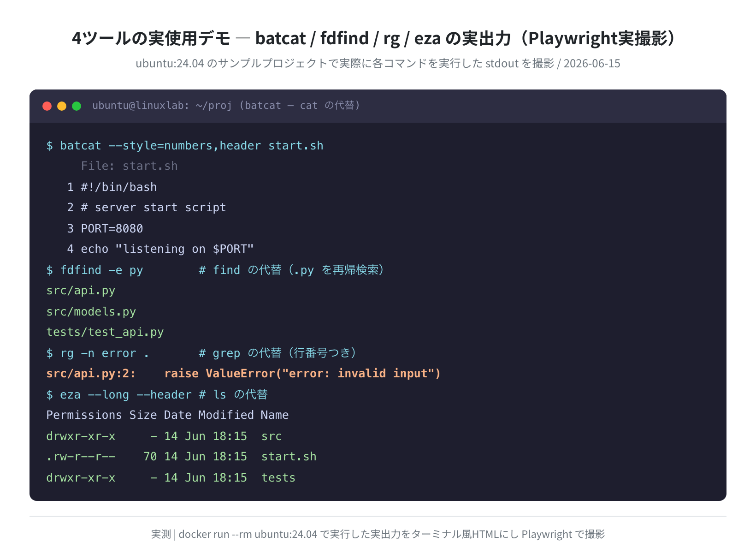Click the yellow minimize dot in terminal header
Screen dimensions: 756x560
pyautogui.click(x=62, y=106)
